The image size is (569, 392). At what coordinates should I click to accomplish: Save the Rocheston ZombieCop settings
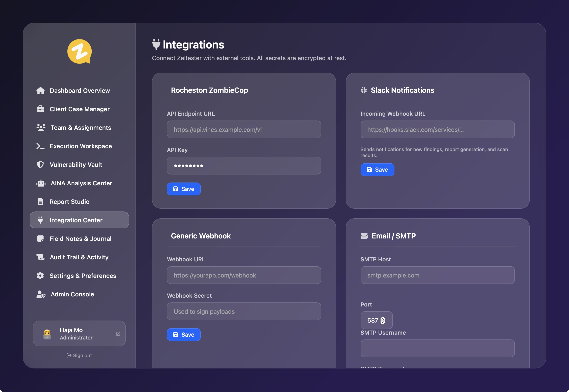coord(183,189)
